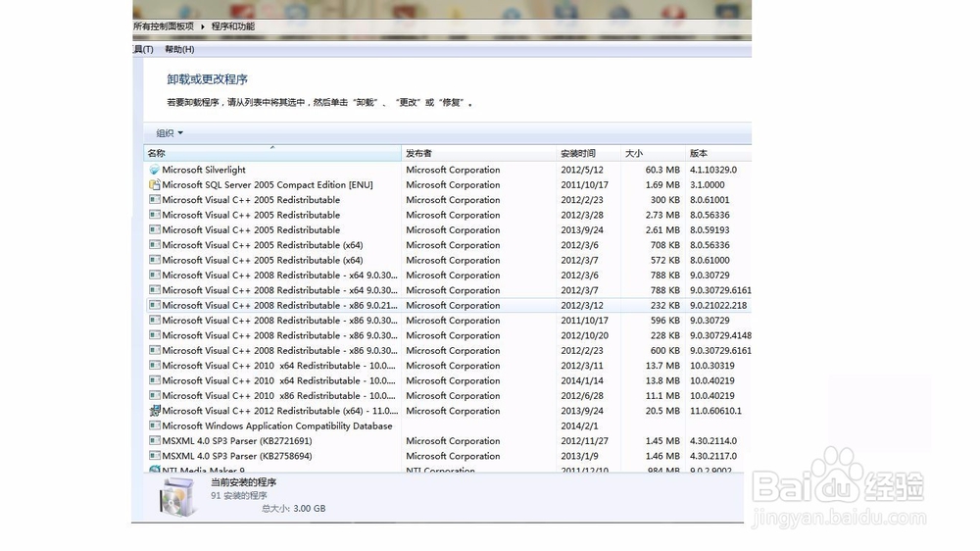Select Visual C++ 2012 Redistributable (x64) row
The image size is (980, 551).
coord(448,411)
